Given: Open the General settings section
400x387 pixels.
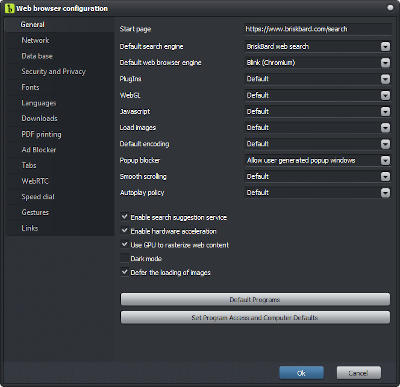Looking at the screenshot, I should (59, 24).
